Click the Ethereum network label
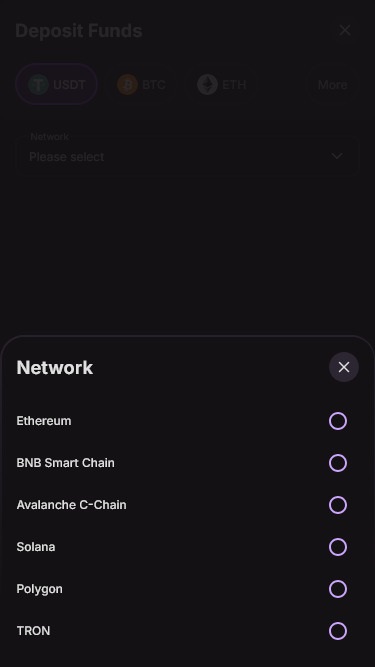375x667 pixels. click(44, 421)
